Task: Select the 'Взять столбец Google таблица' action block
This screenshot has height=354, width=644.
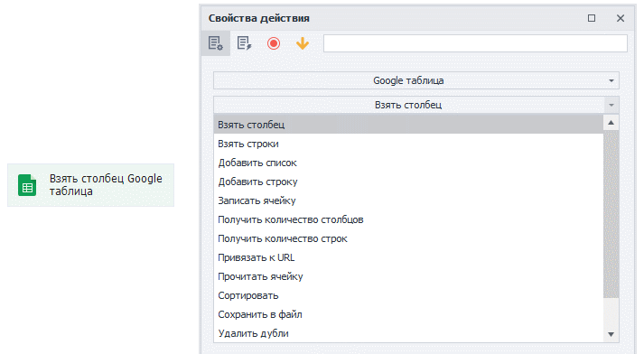Action: point(90,185)
